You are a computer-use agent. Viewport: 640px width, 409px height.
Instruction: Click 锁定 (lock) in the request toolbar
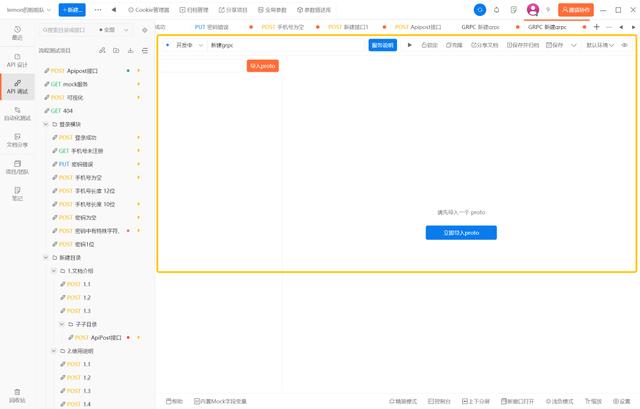click(429, 45)
